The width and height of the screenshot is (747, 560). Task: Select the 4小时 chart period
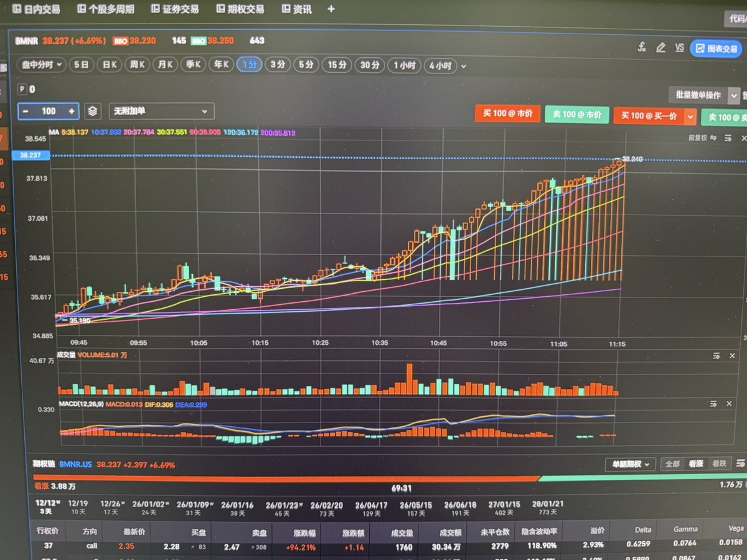tap(440, 65)
